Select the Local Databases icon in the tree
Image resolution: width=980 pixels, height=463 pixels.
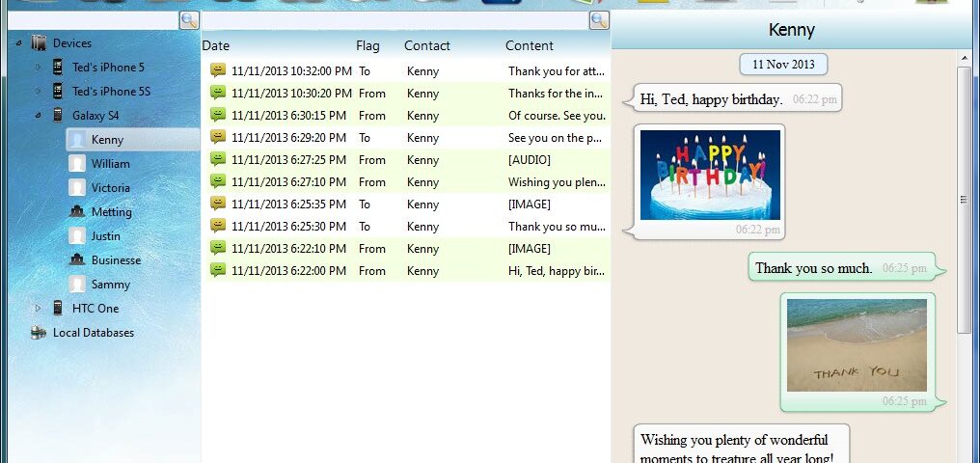(x=39, y=333)
